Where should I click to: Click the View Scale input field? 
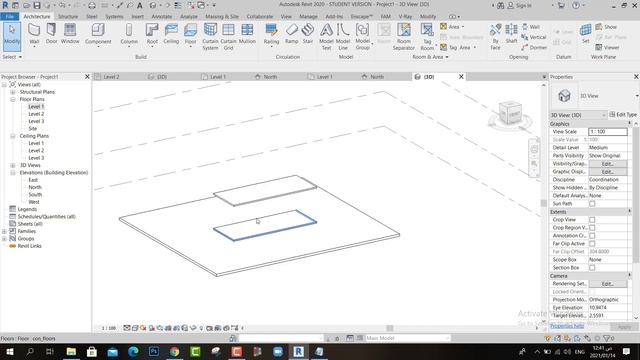pos(607,132)
